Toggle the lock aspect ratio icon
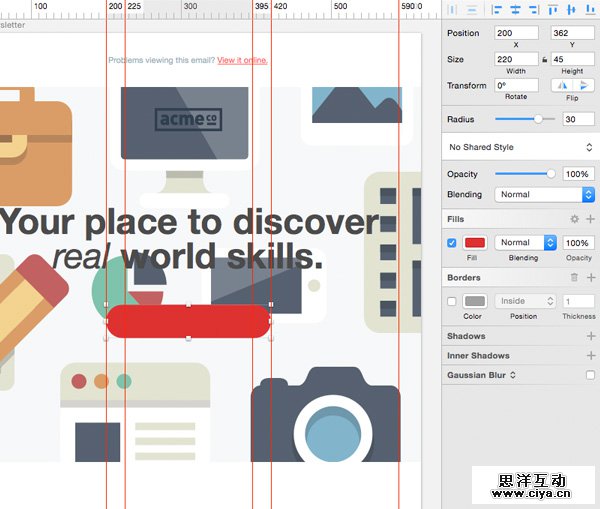600x509 pixels. (x=544, y=60)
